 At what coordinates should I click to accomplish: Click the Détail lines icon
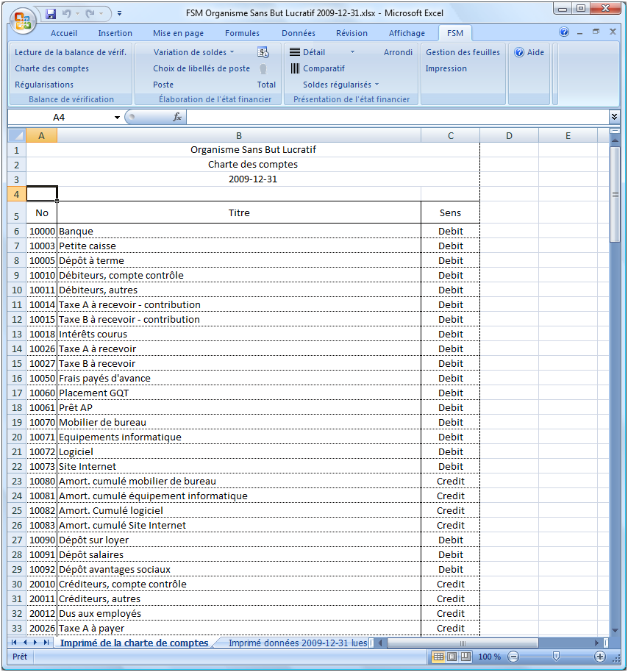[295, 52]
